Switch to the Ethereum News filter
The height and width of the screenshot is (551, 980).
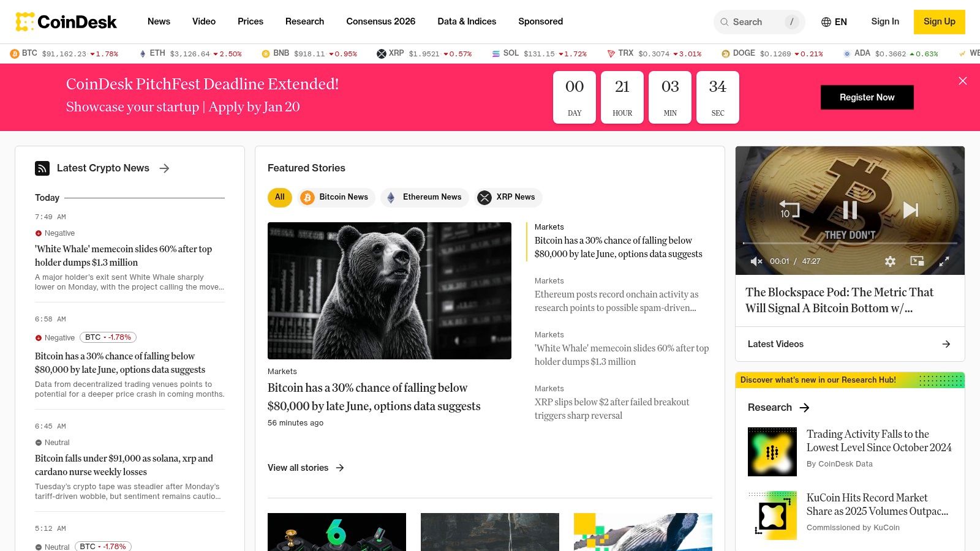[424, 197]
